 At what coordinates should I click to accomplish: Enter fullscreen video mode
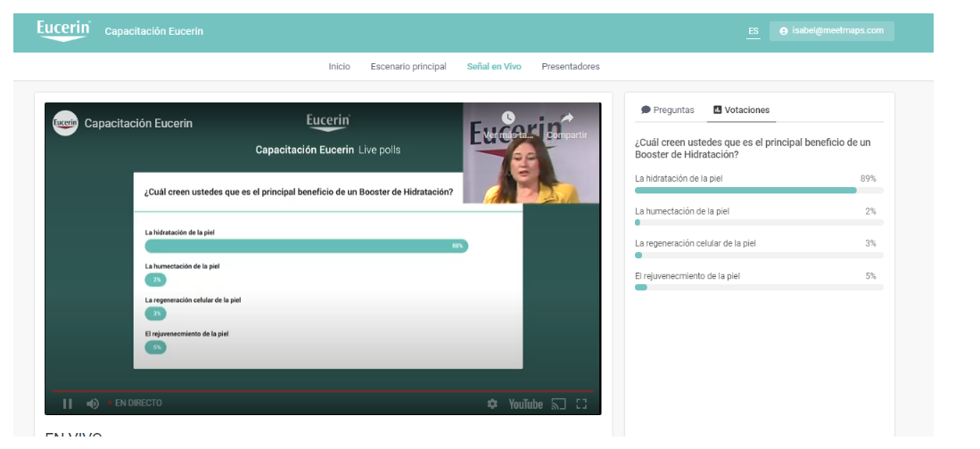point(581,404)
